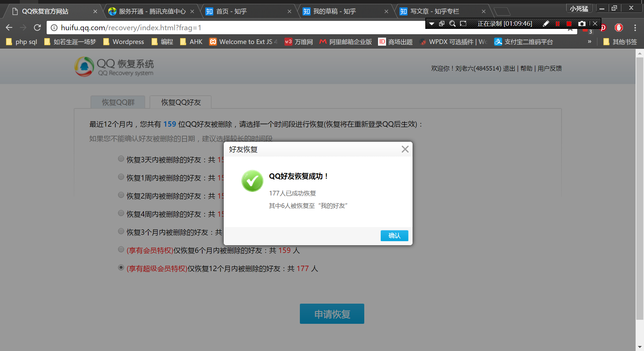The width and height of the screenshot is (644, 351).
Task: Close the QQ恢复官方网站 tab
Action: pyautogui.click(x=95, y=11)
